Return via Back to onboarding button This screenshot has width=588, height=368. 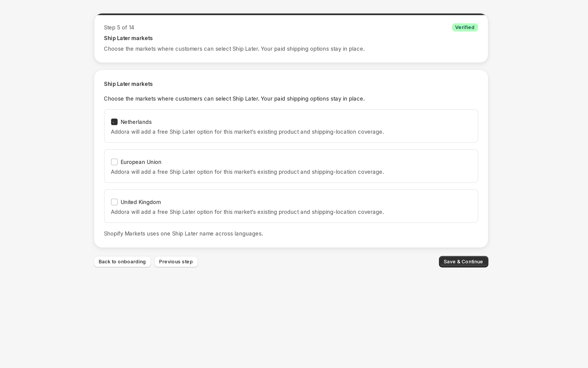pos(122,262)
